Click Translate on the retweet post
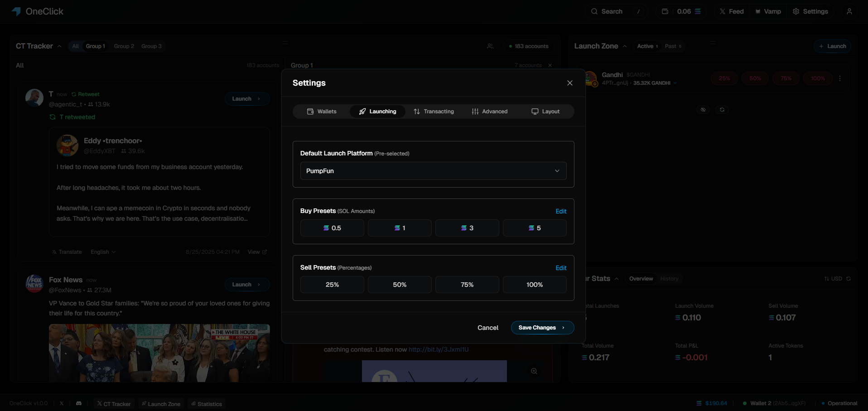The height and width of the screenshot is (411, 868). point(67,252)
